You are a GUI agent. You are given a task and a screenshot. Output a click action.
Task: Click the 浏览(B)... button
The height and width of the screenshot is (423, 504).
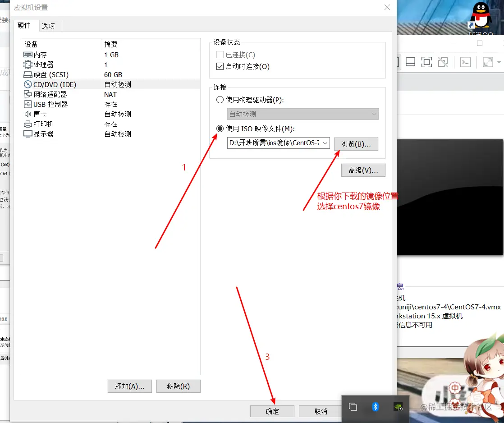click(356, 144)
